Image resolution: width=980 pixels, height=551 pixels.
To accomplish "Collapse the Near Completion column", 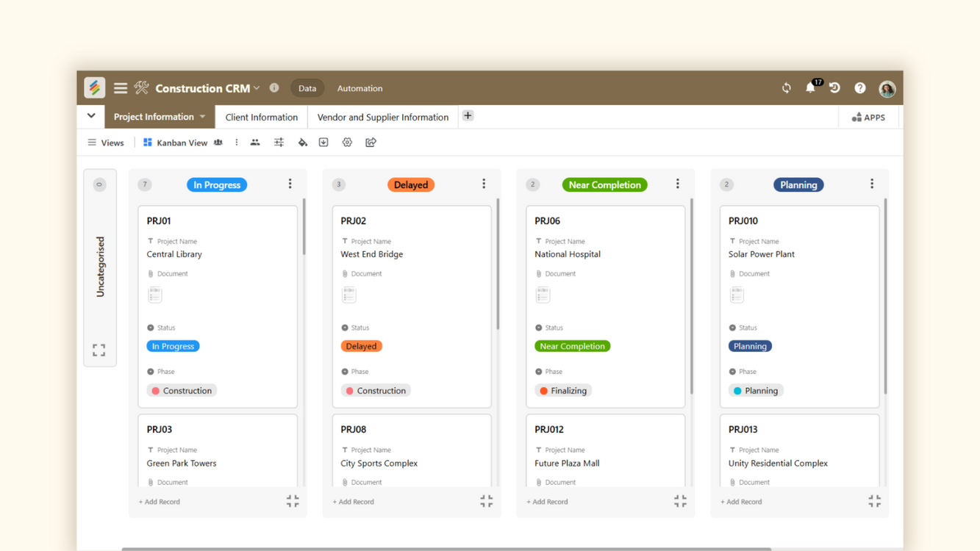I will (680, 501).
